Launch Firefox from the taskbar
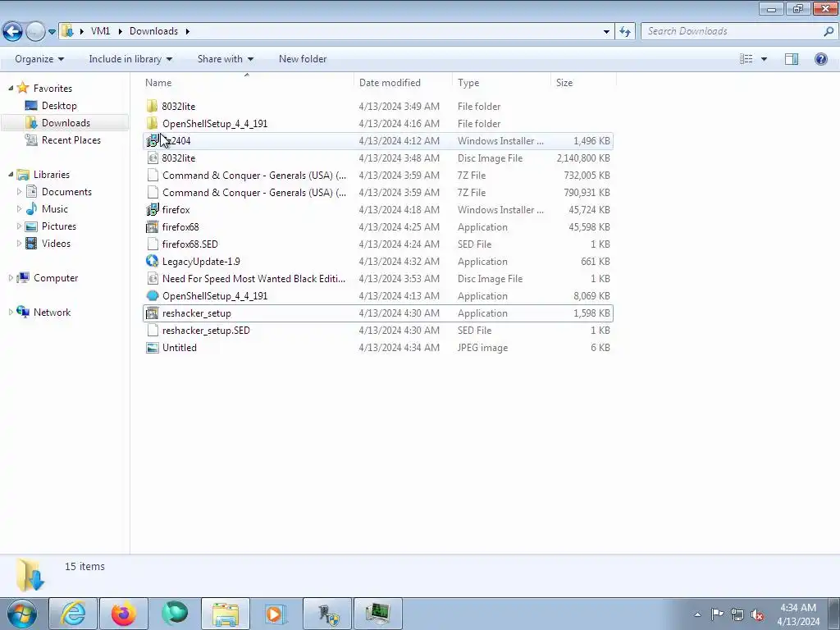The width and height of the screenshot is (840, 630). (x=124, y=614)
